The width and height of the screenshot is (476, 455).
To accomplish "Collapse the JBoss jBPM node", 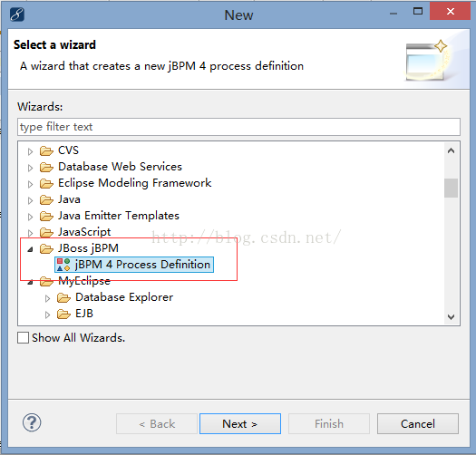I will pos(30,249).
